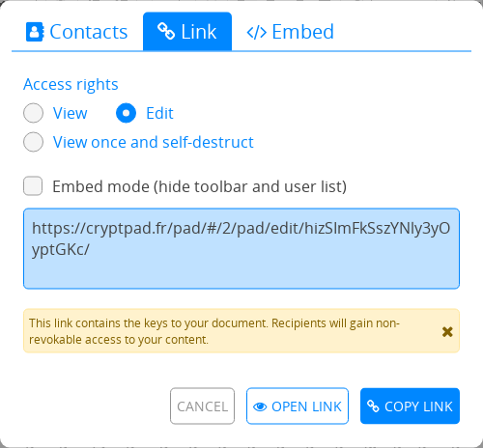Click COPY LINK button text
The width and height of the screenshot is (483, 448).
pyautogui.click(x=418, y=406)
